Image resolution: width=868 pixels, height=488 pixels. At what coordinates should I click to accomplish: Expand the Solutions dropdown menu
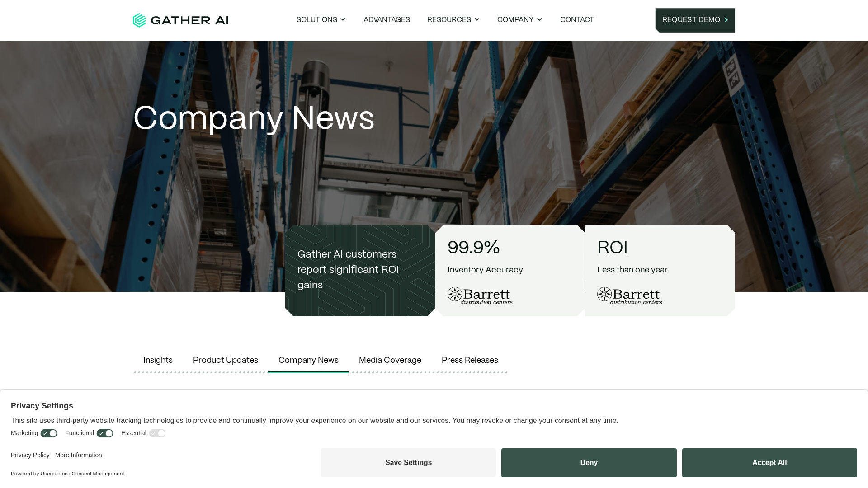(x=321, y=20)
